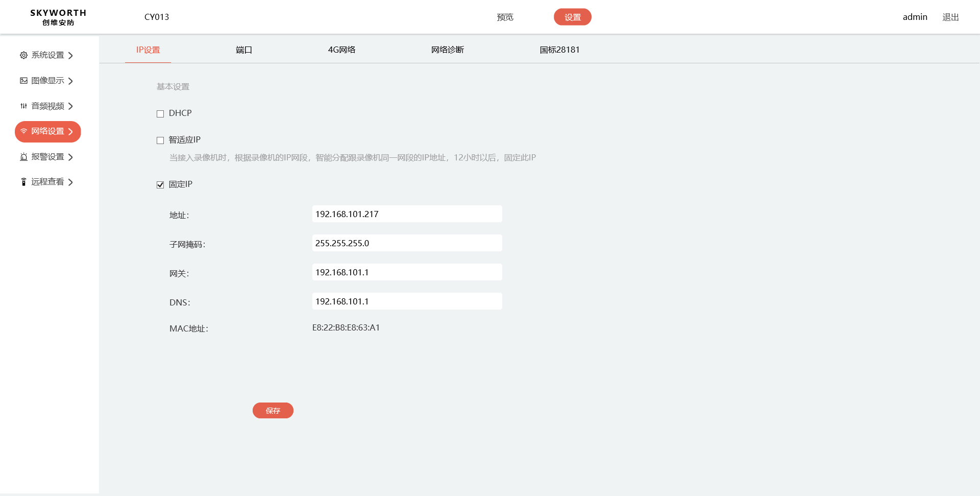
Task: Expand the 报警设置 chevron arrow
Action: 70,157
